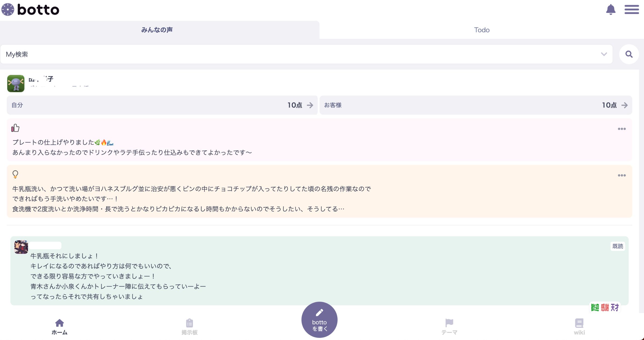Open the options menu on the orange post
Viewport: 644px width, 340px height.
(x=622, y=175)
